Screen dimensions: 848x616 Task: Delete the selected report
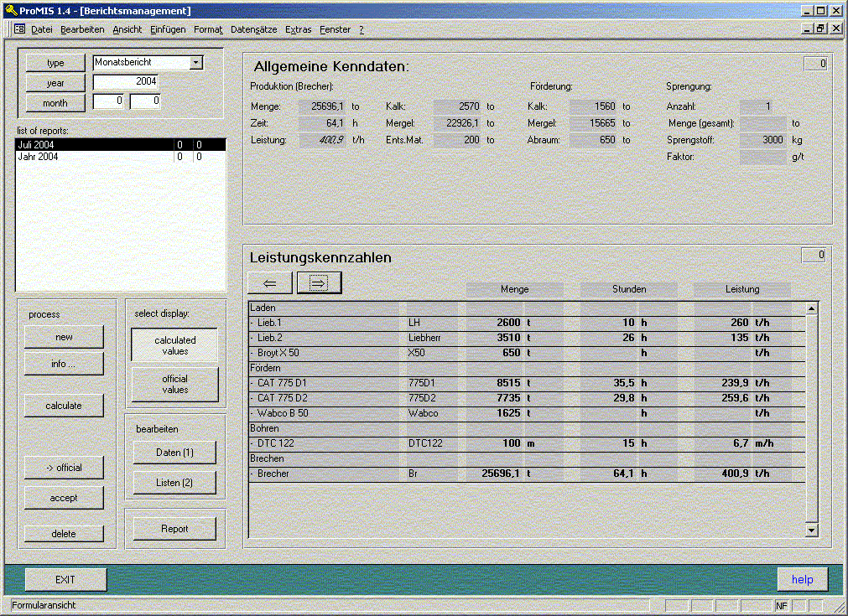[64, 534]
